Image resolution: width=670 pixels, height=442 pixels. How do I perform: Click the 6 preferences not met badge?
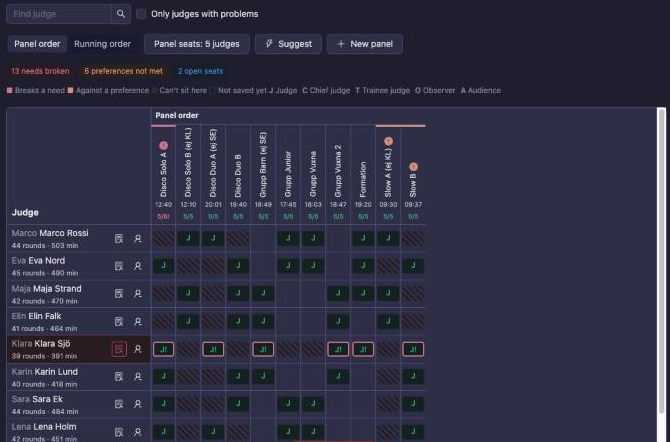coord(123,71)
